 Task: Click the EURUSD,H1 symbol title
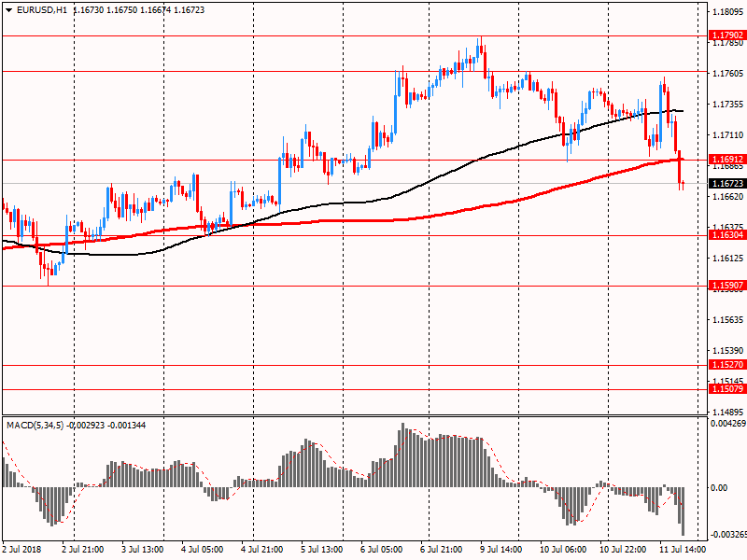(x=42, y=10)
